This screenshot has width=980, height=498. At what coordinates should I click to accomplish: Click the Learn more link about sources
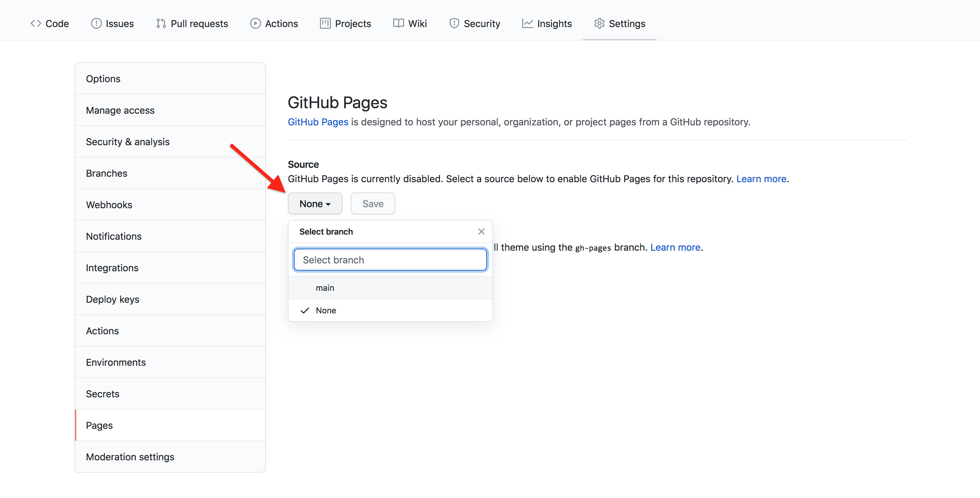tap(761, 178)
